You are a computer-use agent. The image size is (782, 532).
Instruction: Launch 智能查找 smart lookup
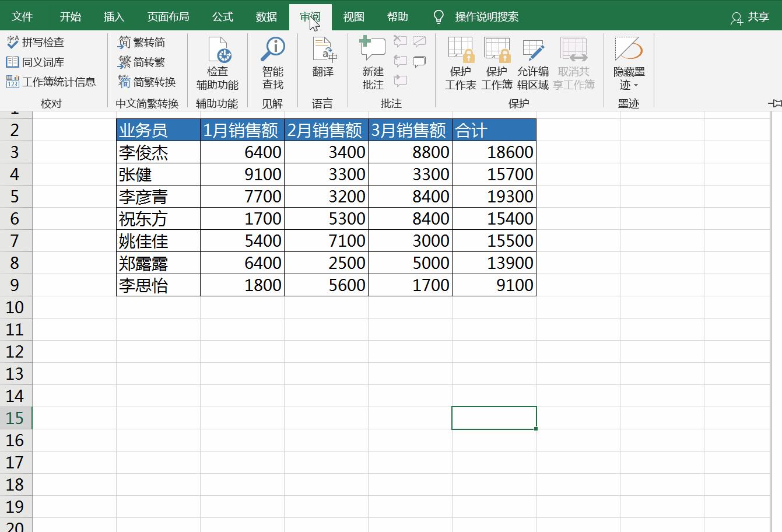tap(272, 64)
